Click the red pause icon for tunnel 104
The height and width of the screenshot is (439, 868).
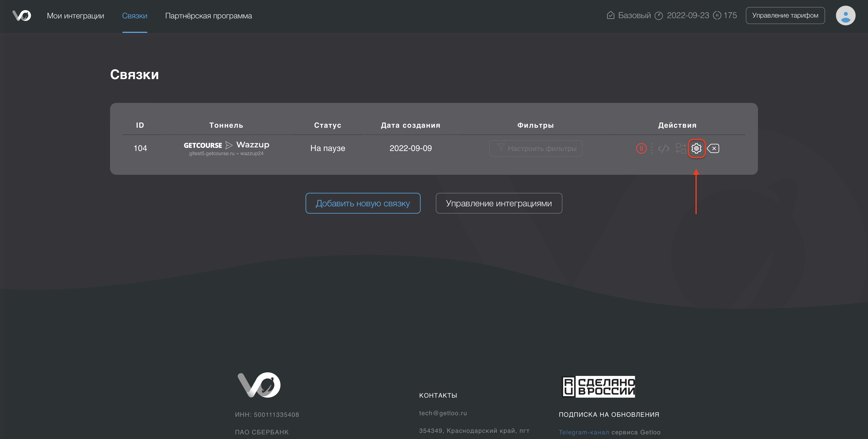641,148
